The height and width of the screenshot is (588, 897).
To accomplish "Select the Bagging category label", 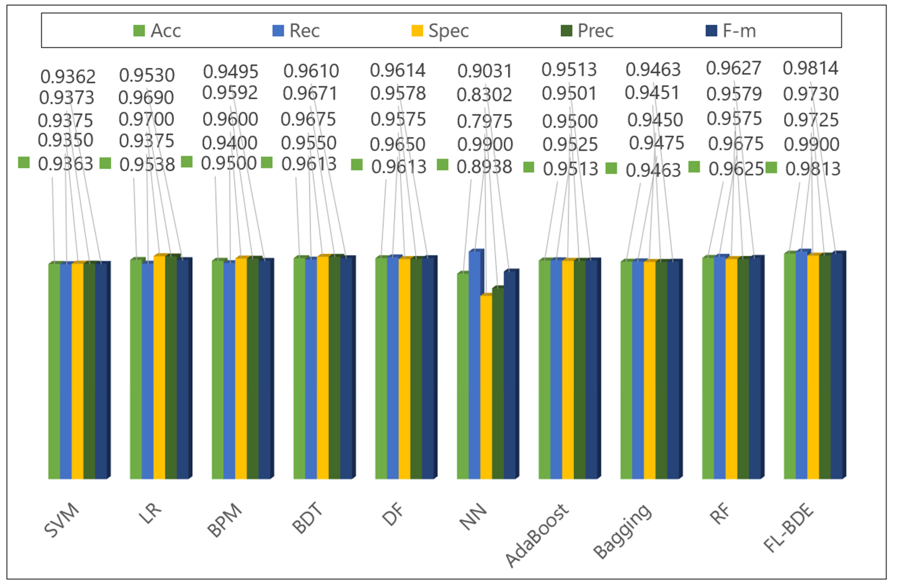I will coord(622,531).
